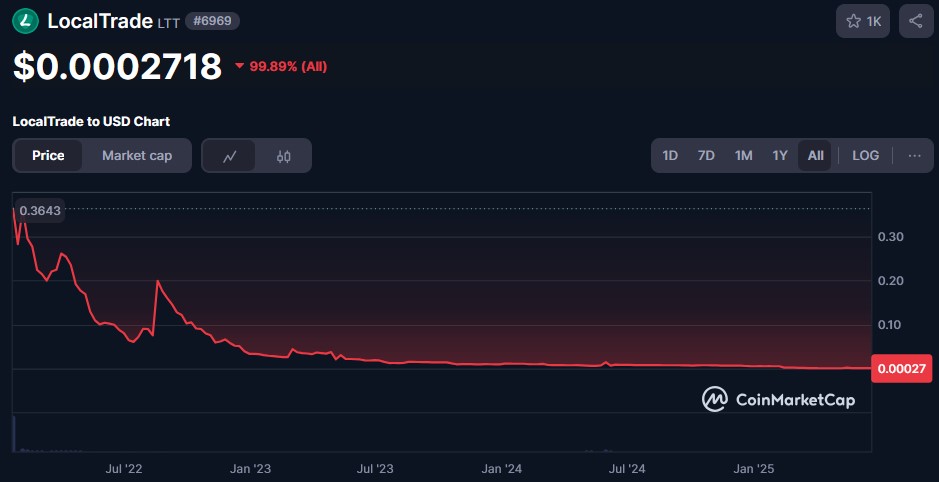The image size is (939, 482).
Task: Click the #6969 rank badge
Action: (213, 21)
